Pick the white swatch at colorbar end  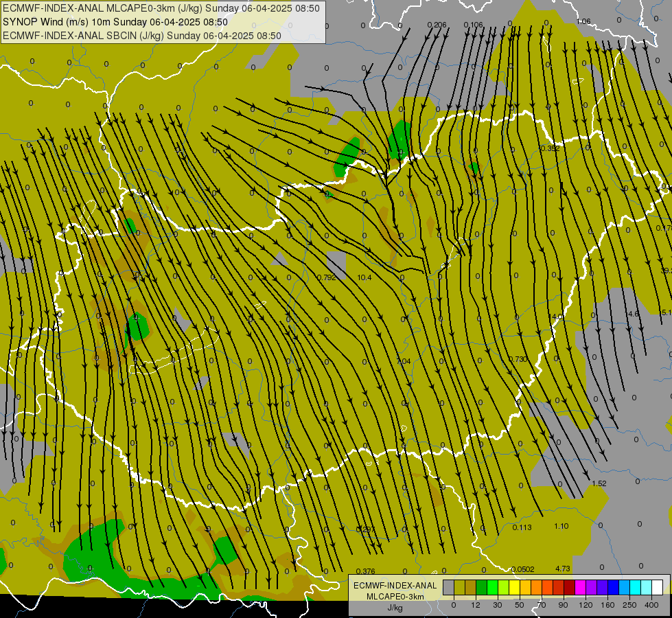tap(658, 587)
